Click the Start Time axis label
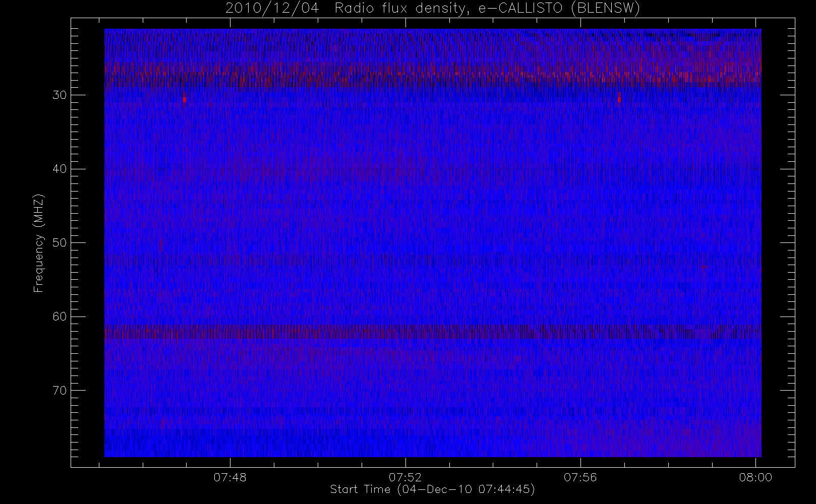Screen dimensions: 816x504 click(x=432, y=489)
